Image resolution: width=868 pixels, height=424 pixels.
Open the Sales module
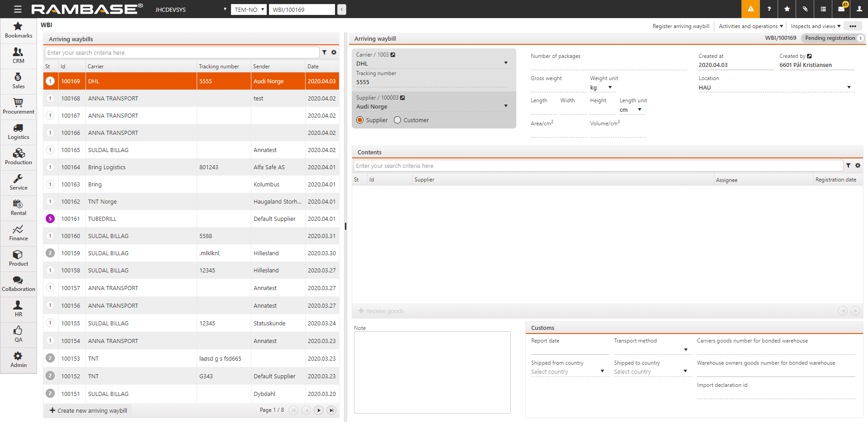pos(18,81)
